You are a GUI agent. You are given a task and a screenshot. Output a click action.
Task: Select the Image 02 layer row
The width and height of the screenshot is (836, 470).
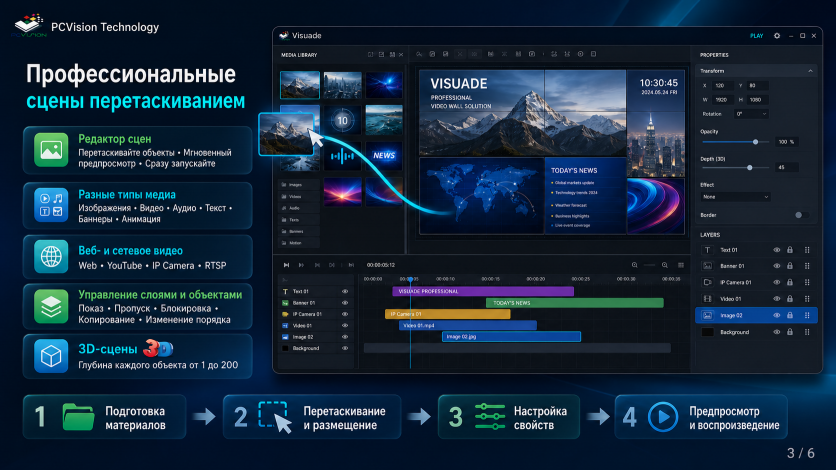756,315
